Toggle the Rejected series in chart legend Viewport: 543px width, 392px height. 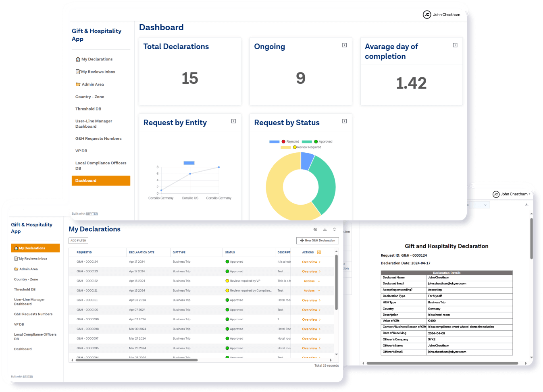tap(290, 142)
